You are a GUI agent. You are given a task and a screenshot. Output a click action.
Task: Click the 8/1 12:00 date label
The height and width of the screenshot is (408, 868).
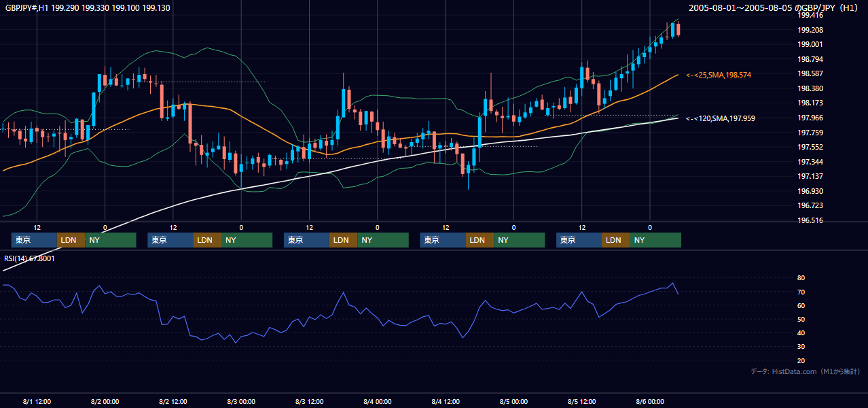pos(37,401)
